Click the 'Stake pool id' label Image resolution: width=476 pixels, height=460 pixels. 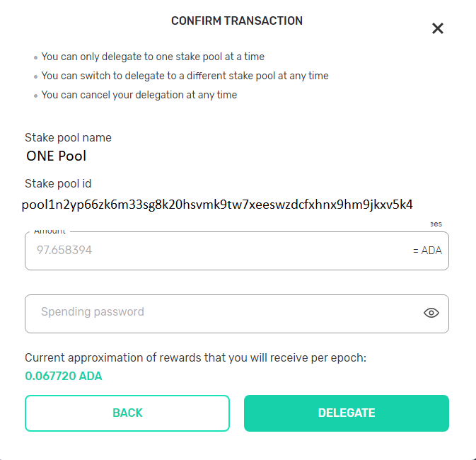[58, 183]
